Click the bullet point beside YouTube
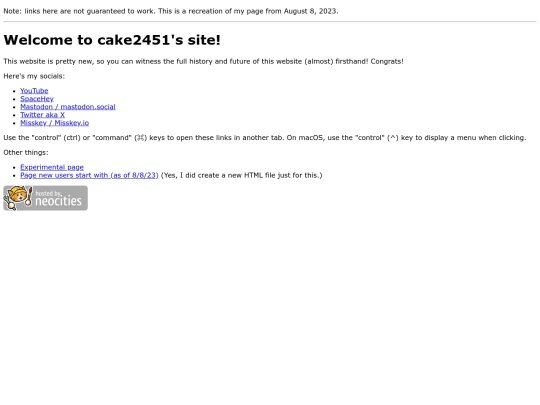This screenshot has width=540, height=405. pyautogui.click(x=14, y=91)
